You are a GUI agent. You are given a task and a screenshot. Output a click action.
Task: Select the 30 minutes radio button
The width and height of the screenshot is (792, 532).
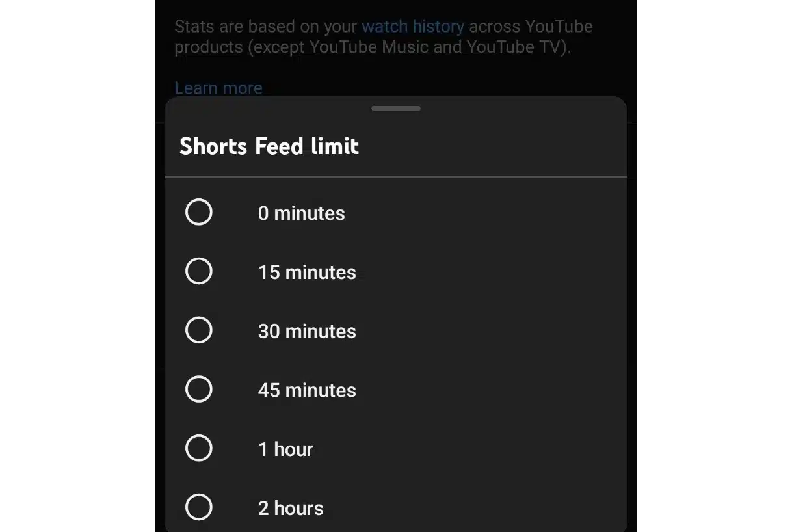point(199,330)
